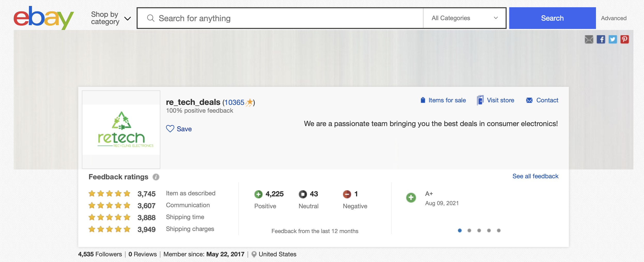644x262 pixels.
Task: Open the All Categories dropdown
Action: [464, 18]
